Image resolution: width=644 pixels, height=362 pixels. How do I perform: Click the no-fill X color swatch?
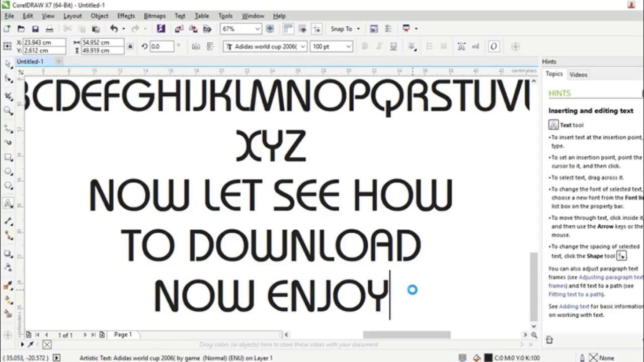(x=47, y=344)
